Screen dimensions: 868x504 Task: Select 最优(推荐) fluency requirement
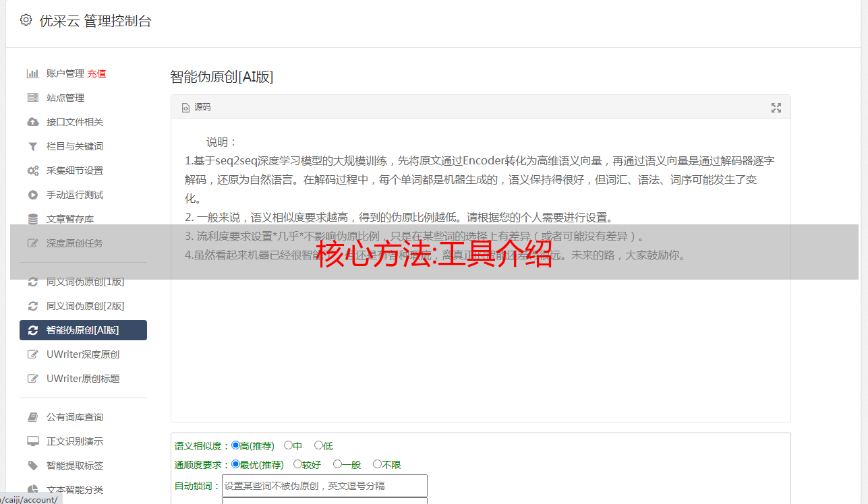(235, 464)
